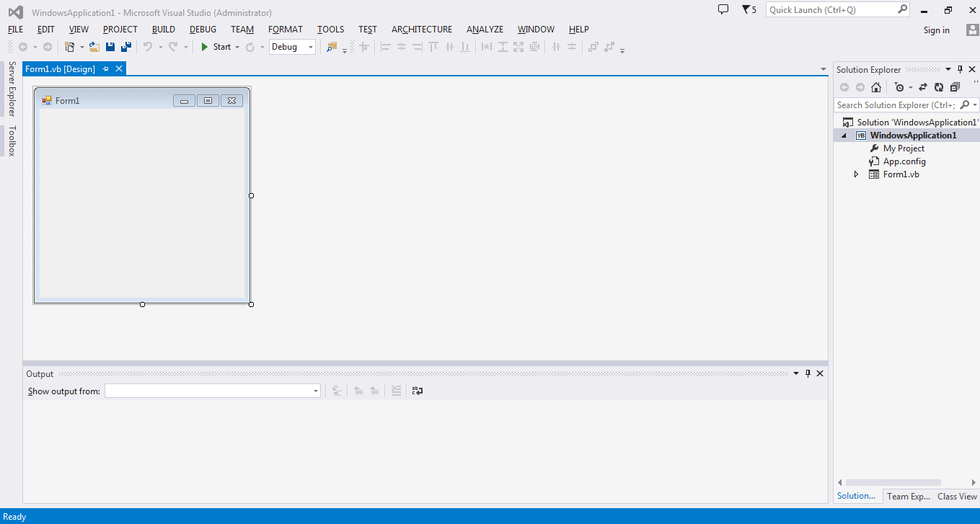Open the Debug configuration dropdown
This screenshot has width=980, height=524.
coord(311,47)
